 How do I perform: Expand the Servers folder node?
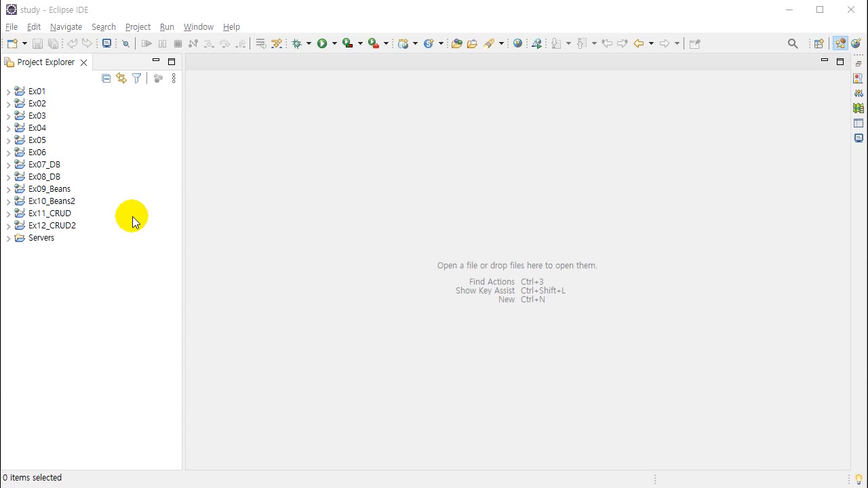tap(8, 238)
